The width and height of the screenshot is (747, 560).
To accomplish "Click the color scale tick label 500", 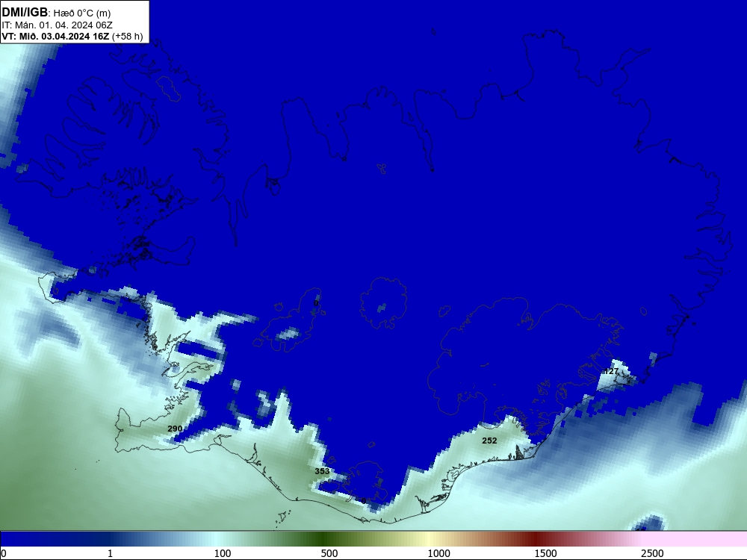I will [x=329, y=553].
